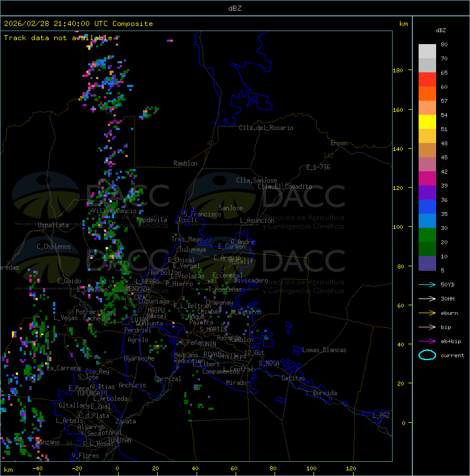Click the 'Track data not available' message
Viewport: 470px width, 476px height.
pyautogui.click(x=58, y=38)
